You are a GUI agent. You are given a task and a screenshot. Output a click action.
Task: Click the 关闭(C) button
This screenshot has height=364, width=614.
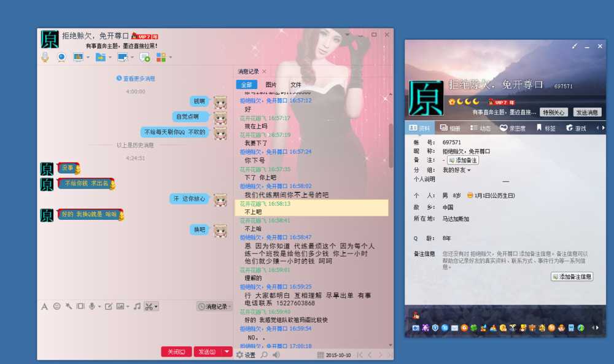[x=176, y=352]
